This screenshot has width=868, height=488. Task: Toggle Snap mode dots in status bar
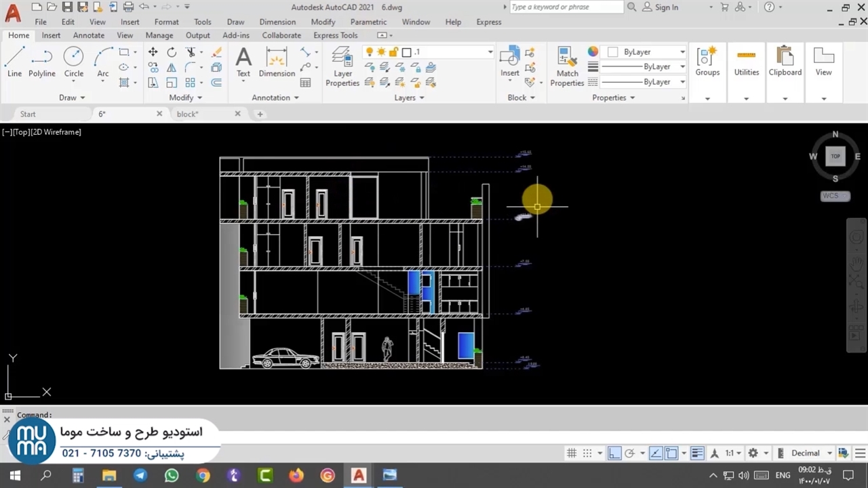[x=587, y=453]
